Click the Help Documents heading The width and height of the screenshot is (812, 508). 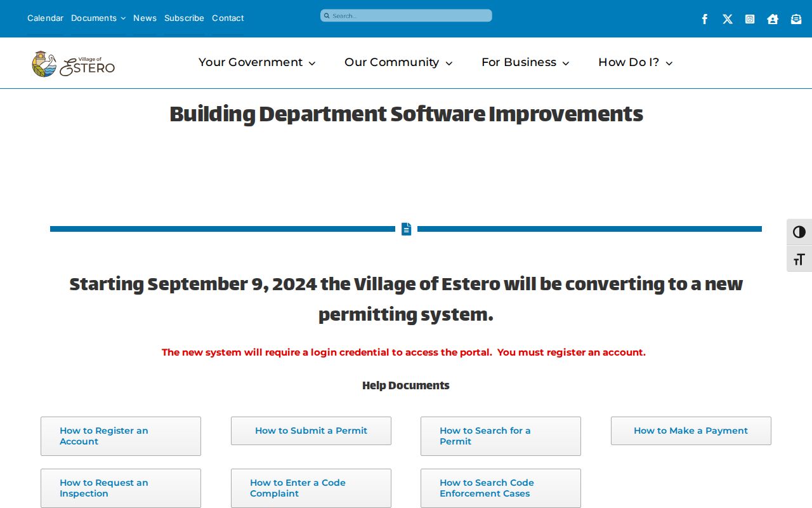[406, 385]
